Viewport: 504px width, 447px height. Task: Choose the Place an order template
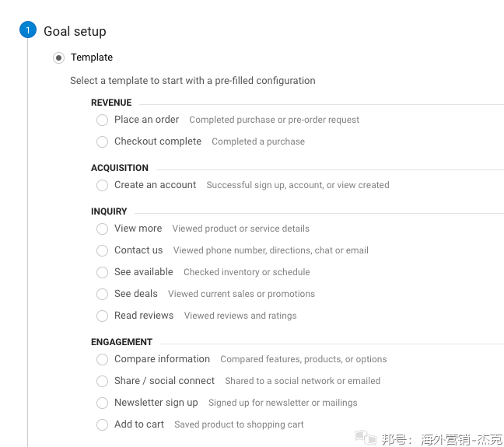point(102,120)
